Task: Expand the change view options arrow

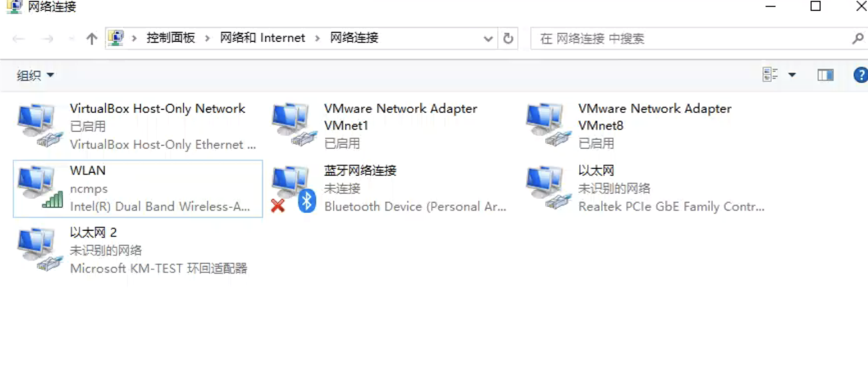Action: coord(792,75)
